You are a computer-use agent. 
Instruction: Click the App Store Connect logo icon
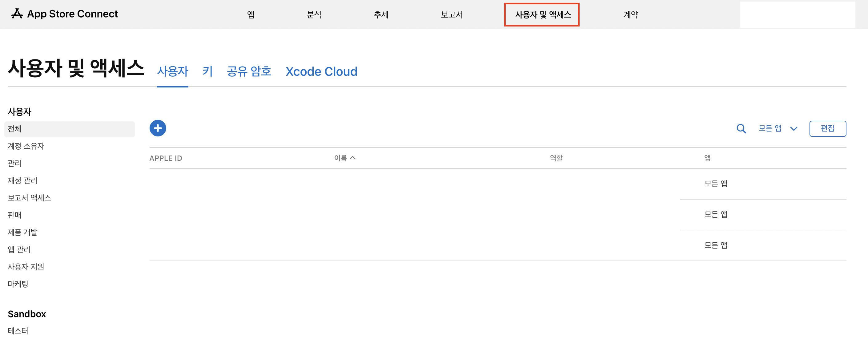tap(17, 14)
